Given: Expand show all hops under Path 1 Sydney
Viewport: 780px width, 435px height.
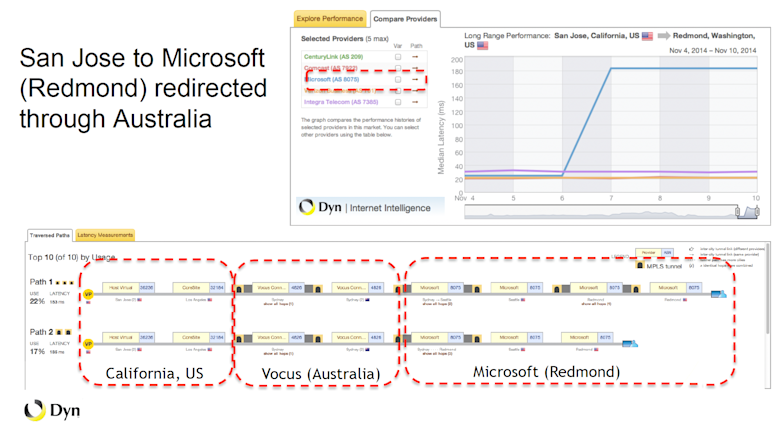Looking at the screenshot, I should click(279, 304).
